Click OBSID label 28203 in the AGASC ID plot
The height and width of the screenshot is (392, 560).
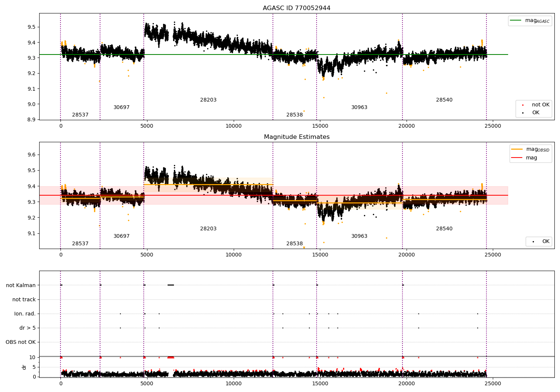208,100
